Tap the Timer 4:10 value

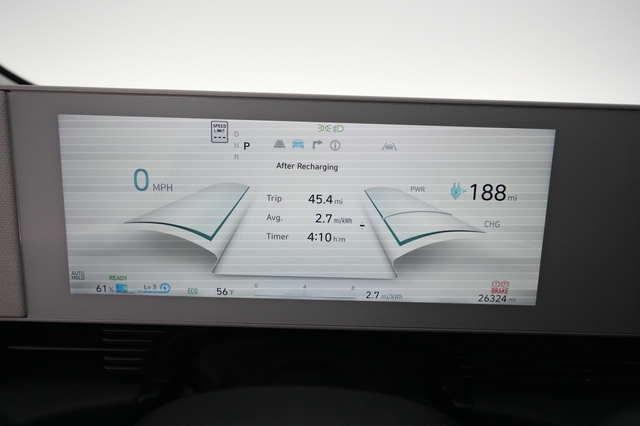click(326, 237)
